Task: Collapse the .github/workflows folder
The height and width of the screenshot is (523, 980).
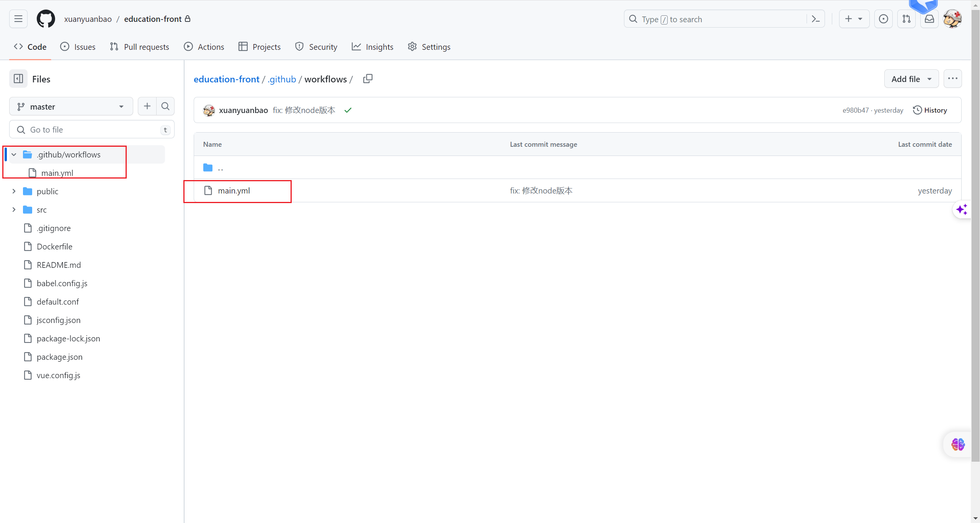Action: 14,154
